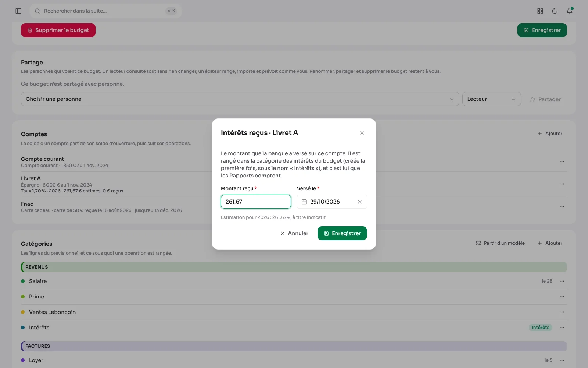Image resolution: width=588 pixels, height=368 pixels.
Task: Open calendar icon in date field
Action: (x=304, y=202)
